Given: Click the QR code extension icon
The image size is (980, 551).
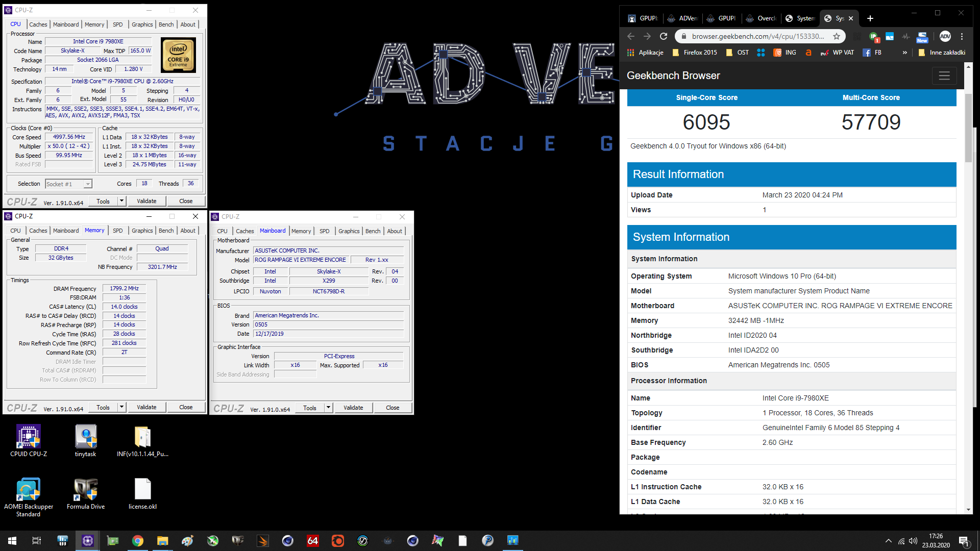Looking at the screenshot, I should 857,36.
